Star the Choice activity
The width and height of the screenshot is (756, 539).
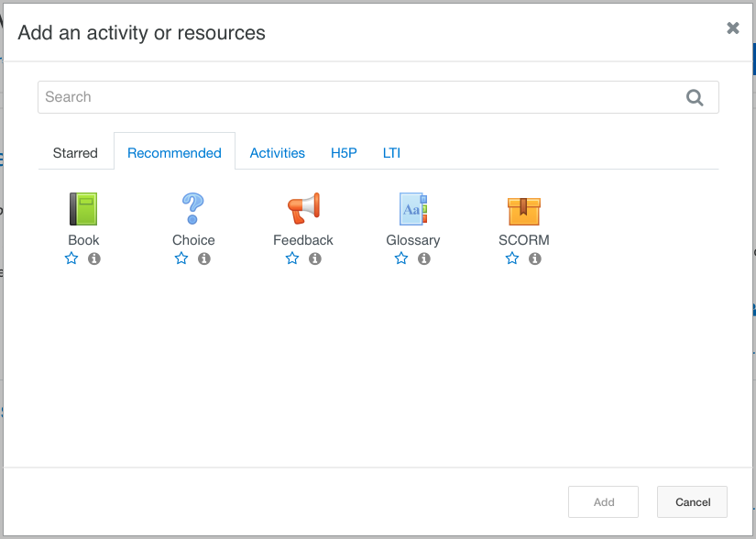181,258
